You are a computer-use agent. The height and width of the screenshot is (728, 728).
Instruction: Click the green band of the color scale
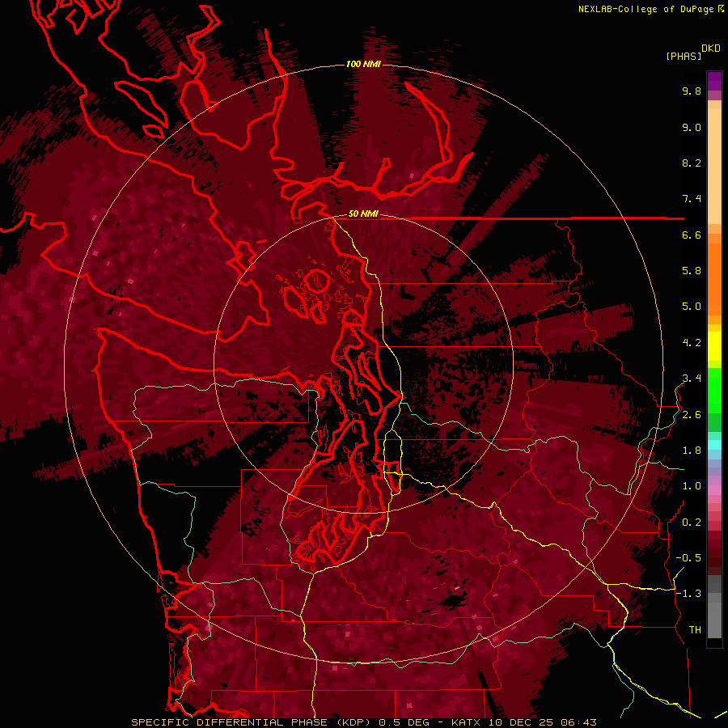click(714, 400)
